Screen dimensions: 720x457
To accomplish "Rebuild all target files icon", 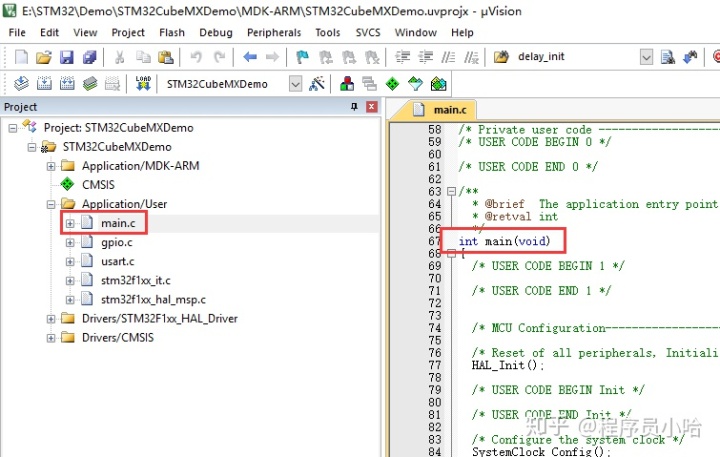I will pos(67,84).
